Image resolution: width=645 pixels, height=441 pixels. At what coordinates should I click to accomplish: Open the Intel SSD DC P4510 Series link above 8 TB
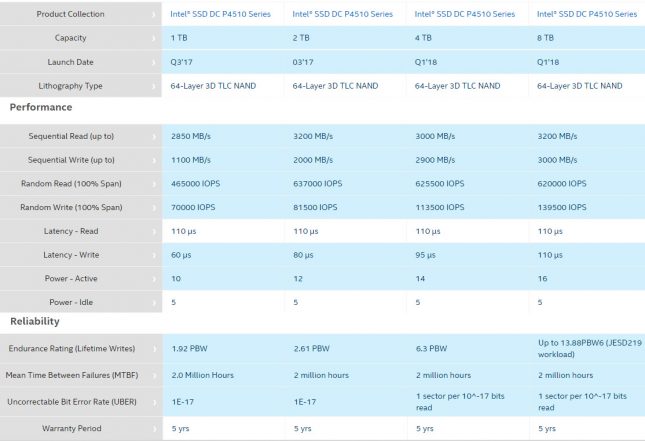pos(587,14)
